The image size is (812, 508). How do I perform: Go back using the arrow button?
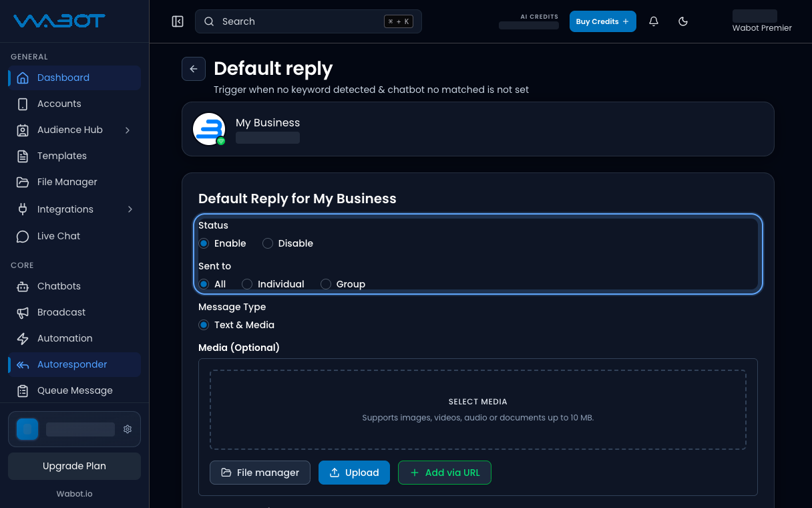point(194,69)
